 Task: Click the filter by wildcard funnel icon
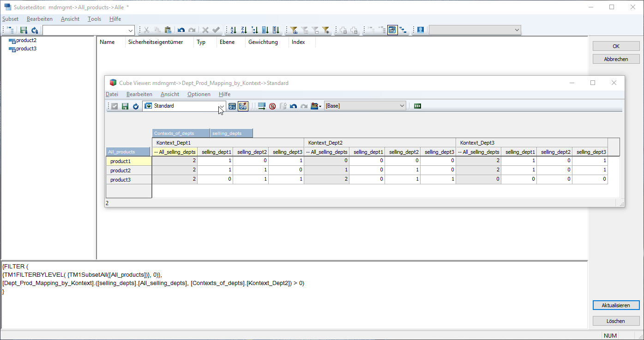click(326, 30)
